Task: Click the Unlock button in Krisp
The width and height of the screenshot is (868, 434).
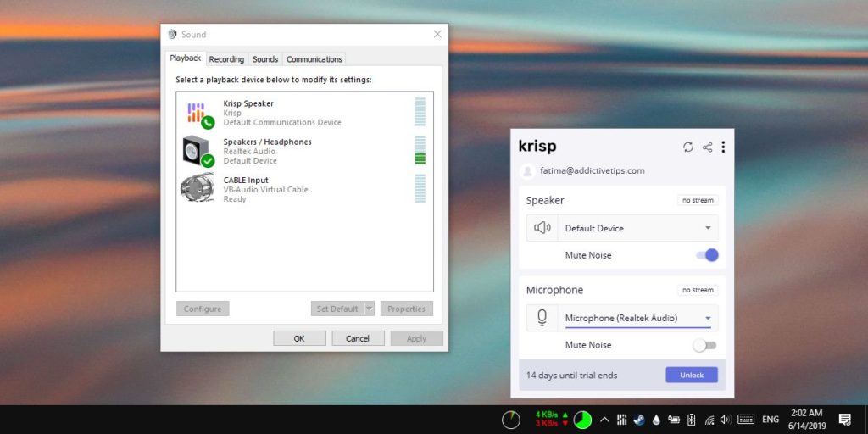Action: point(692,375)
